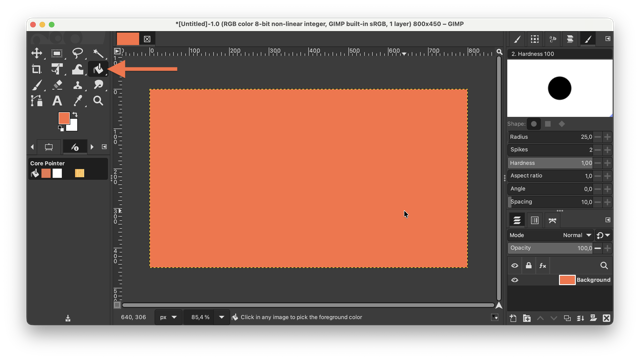Screen dimensions: 640x360
Task: Reset colors to black and white
Action: click(x=61, y=129)
